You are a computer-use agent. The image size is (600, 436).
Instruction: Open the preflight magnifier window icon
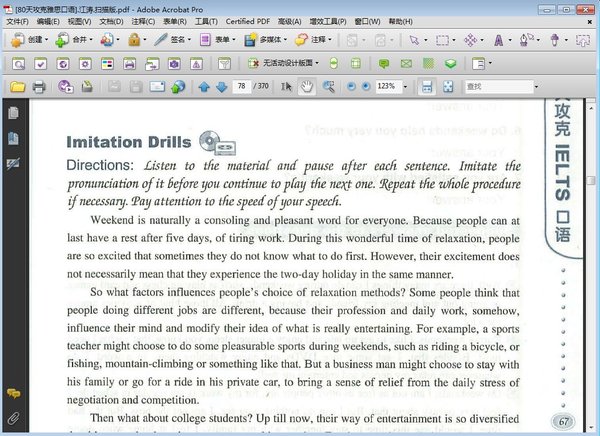point(18,64)
